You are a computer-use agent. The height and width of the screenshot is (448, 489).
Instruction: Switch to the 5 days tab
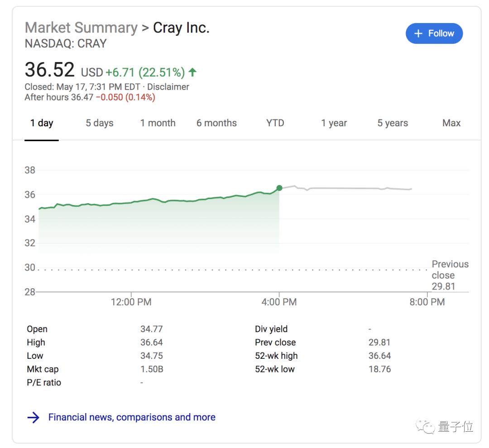[x=100, y=123]
